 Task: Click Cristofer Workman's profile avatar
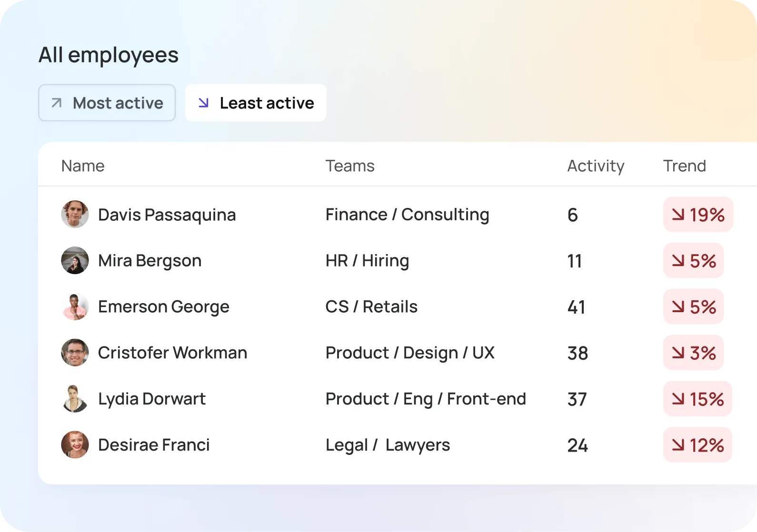(x=75, y=353)
